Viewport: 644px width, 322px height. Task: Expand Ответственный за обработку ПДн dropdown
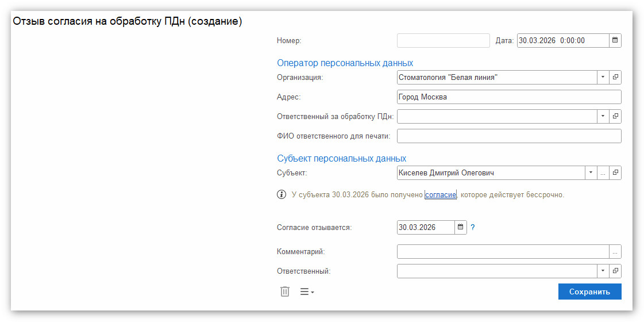click(x=603, y=116)
